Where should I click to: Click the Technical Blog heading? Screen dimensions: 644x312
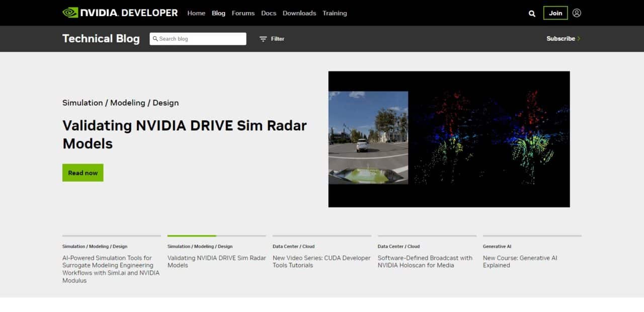101,39
